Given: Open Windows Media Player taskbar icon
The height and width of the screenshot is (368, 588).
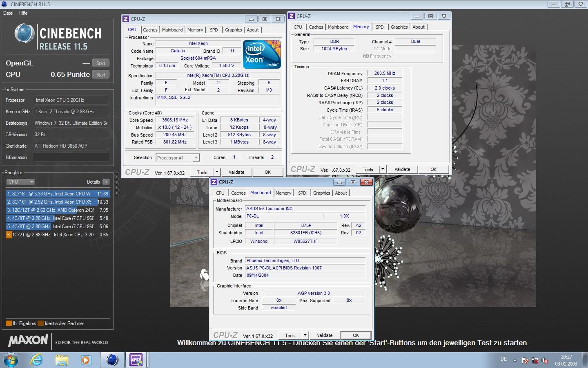Looking at the screenshot, I should [86, 360].
